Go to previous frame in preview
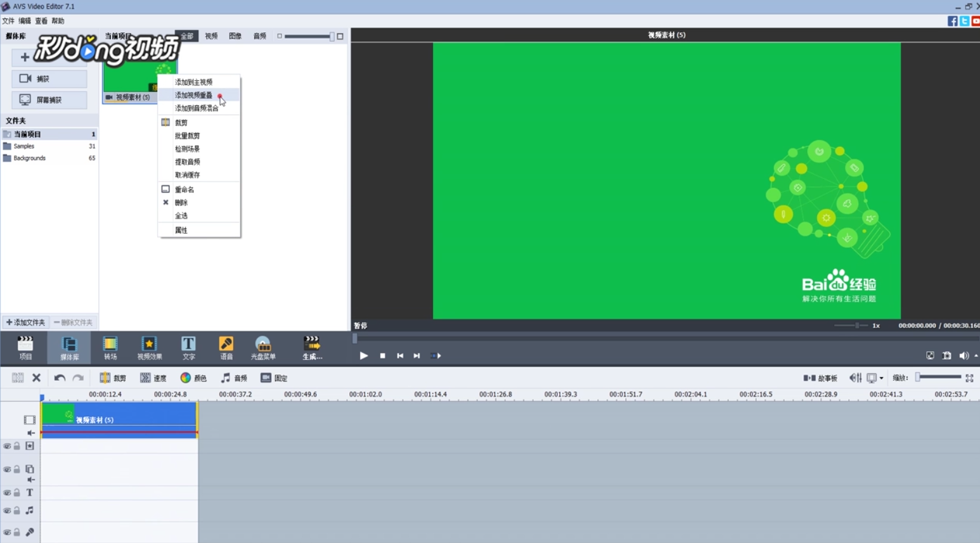980x543 pixels. tap(400, 355)
